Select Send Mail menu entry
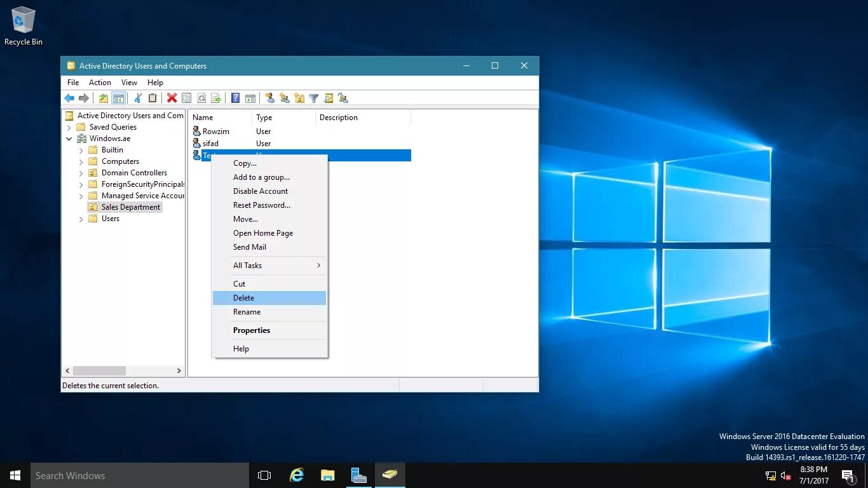This screenshot has height=488, width=868. pyautogui.click(x=269, y=247)
